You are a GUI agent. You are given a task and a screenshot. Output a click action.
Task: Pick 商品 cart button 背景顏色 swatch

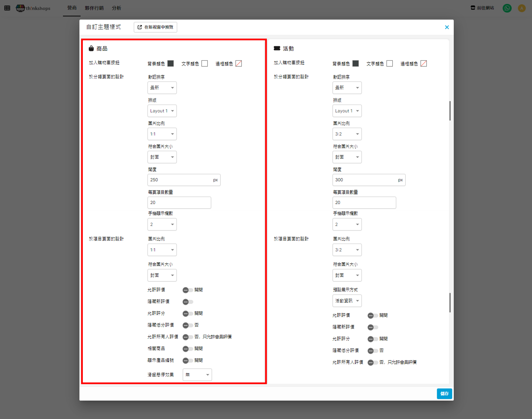171,64
